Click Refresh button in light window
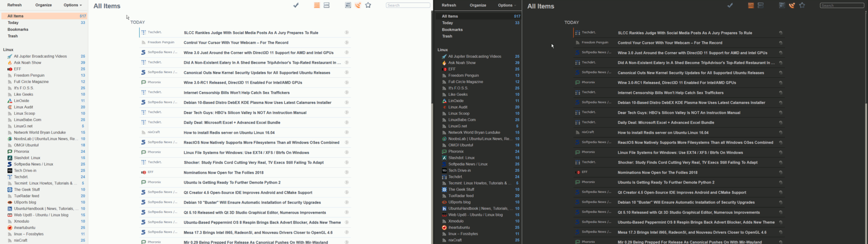 [14, 5]
